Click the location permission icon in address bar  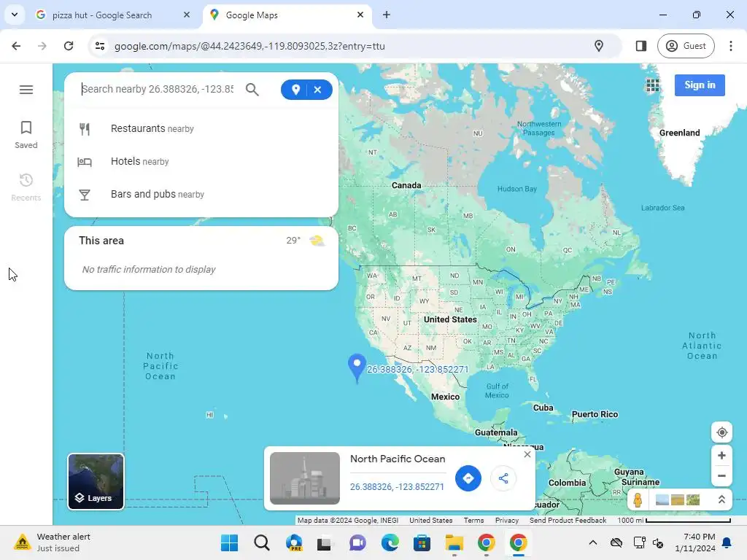(x=599, y=46)
